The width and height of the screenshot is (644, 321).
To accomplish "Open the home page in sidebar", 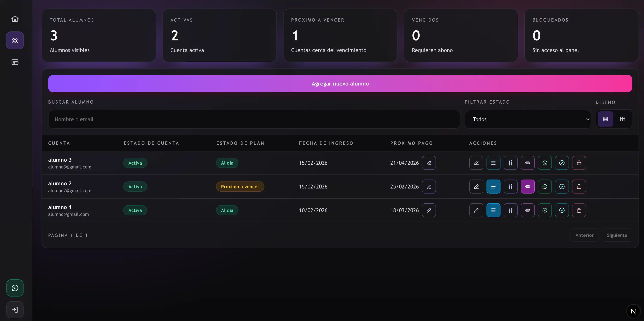I will (15, 19).
